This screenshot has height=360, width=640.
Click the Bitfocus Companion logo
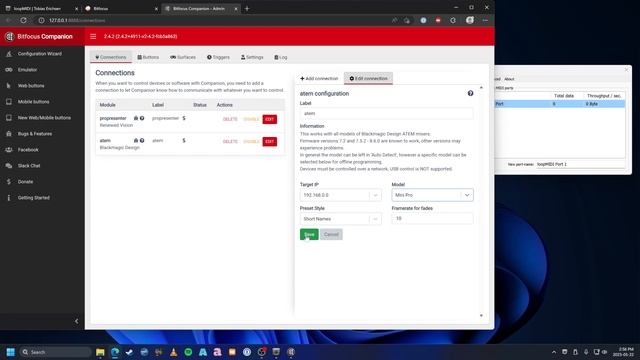tap(39, 36)
